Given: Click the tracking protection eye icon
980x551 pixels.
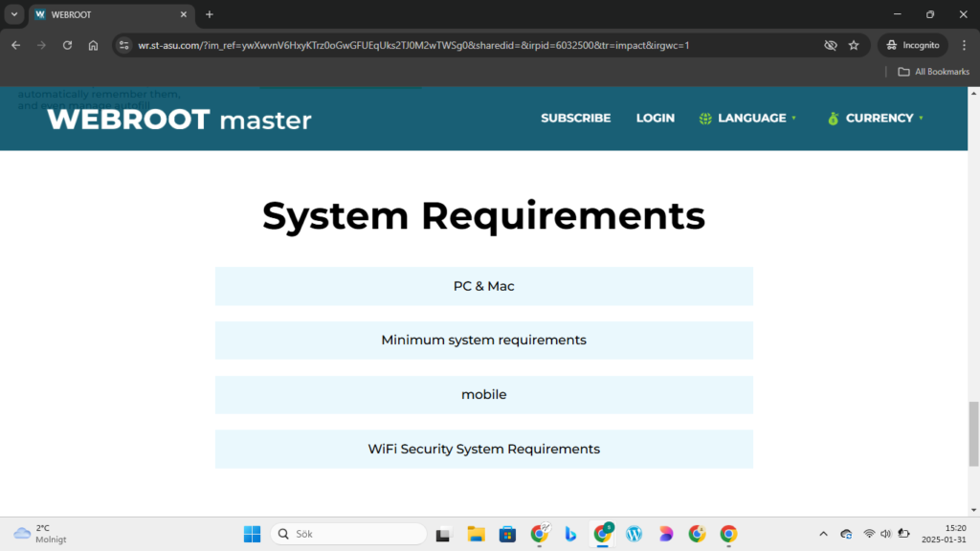Looking at the screenshot, I should (x=830, y=45).
